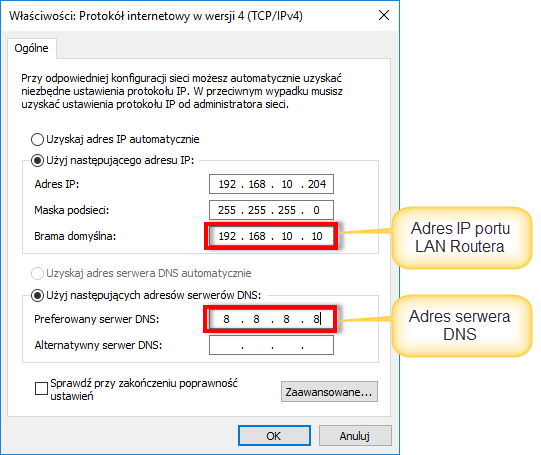Confirm settings with OK button

[x=274, y=436]
